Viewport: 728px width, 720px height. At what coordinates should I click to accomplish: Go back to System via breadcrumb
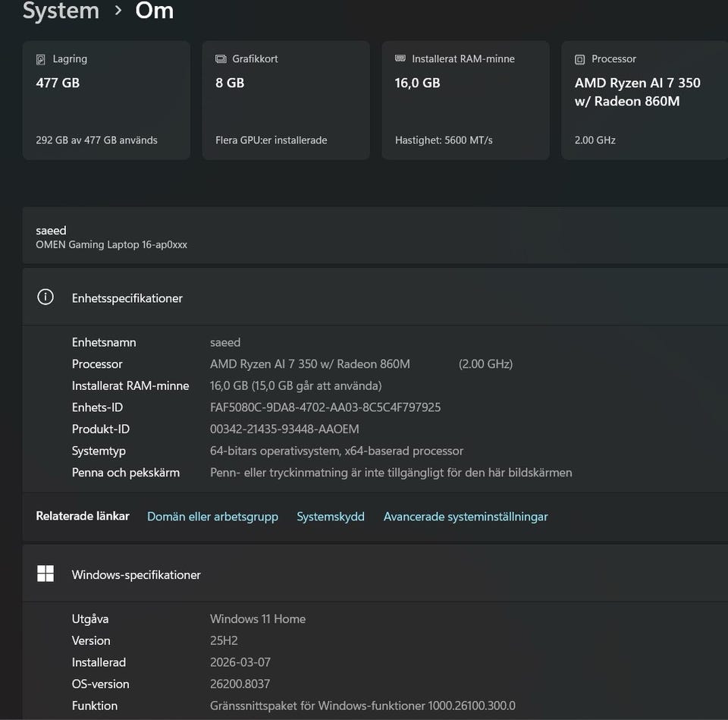(61, 11)
